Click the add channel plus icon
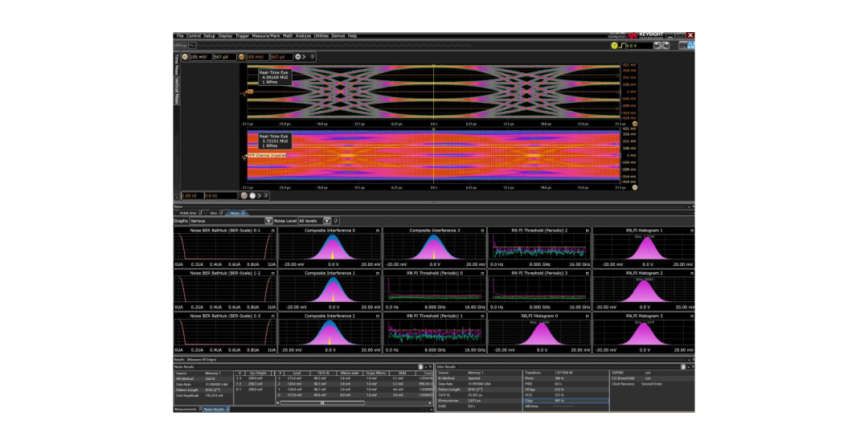 (x=298, y=57)
